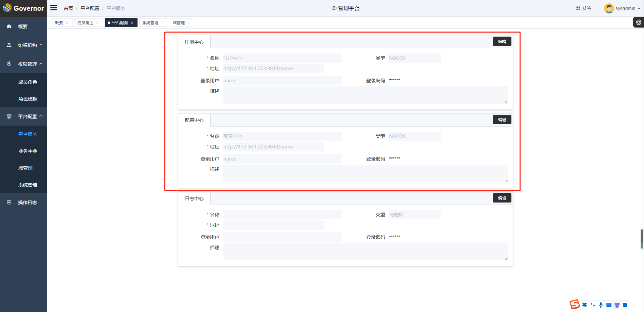Toggle Sogou 英 language mode

coord(585,305)
